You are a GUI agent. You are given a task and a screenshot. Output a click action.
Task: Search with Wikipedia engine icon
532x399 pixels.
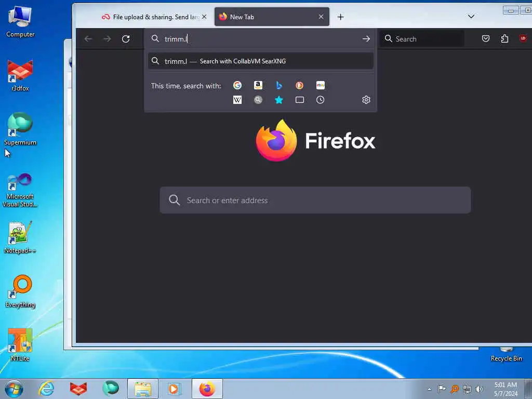click(x=237, y=100)
